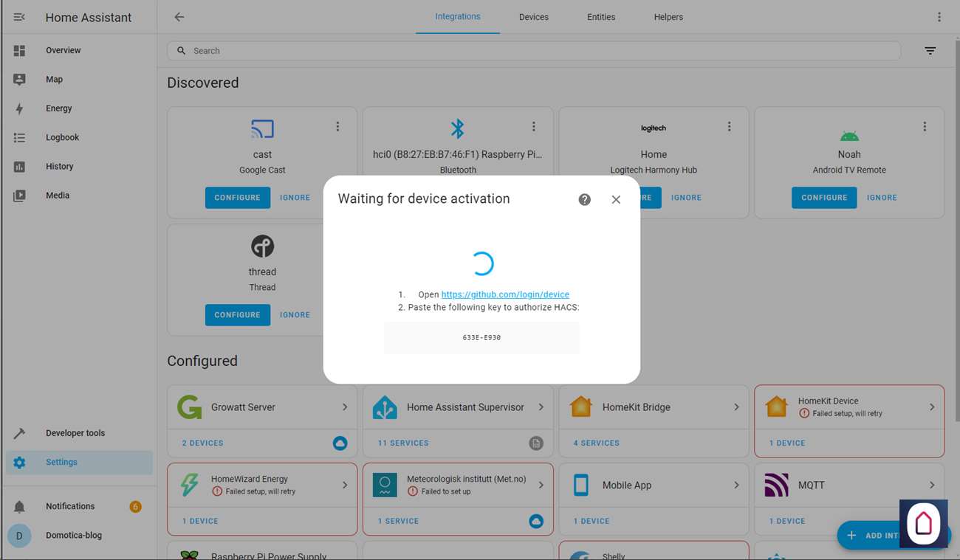The height and width of the screenshot is (560, 960).
Task: Expand the MQTT integration chevron
Action: point(932,485)
